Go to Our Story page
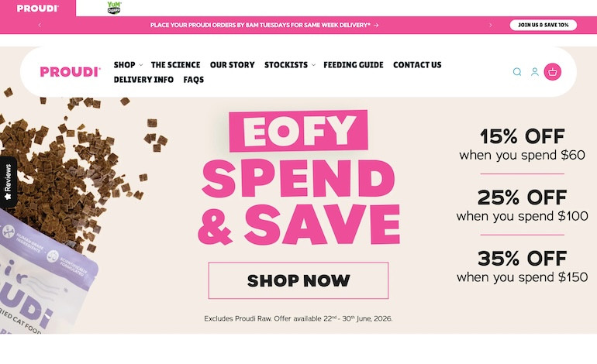The height and width of the screenshot is (364, 597). [x=233, y=64]
